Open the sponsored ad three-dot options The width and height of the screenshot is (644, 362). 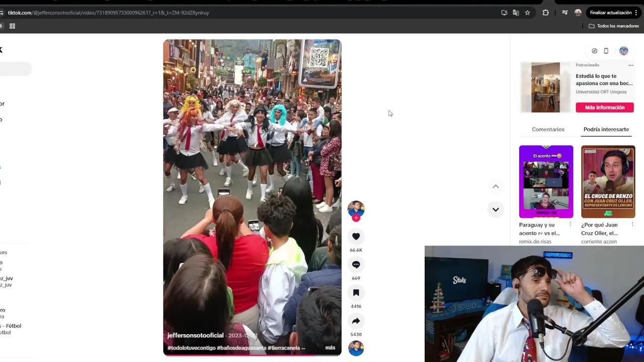click(630, 65)
